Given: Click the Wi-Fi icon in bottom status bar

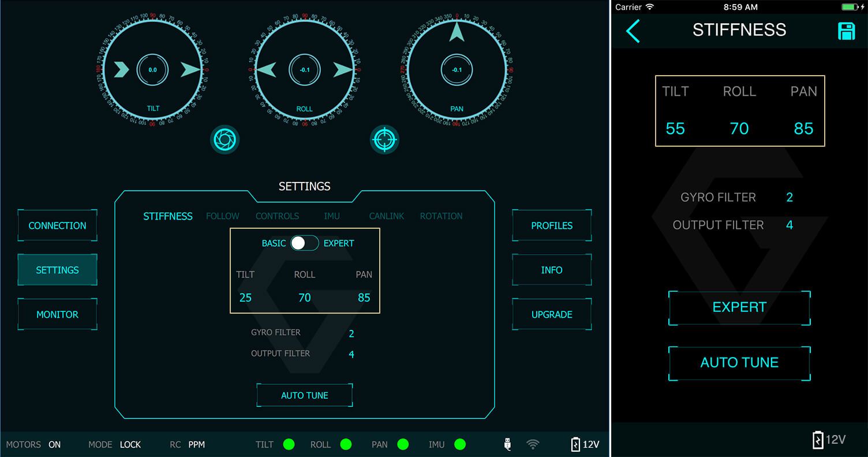Looking at the screenshot, I should 533,444.
